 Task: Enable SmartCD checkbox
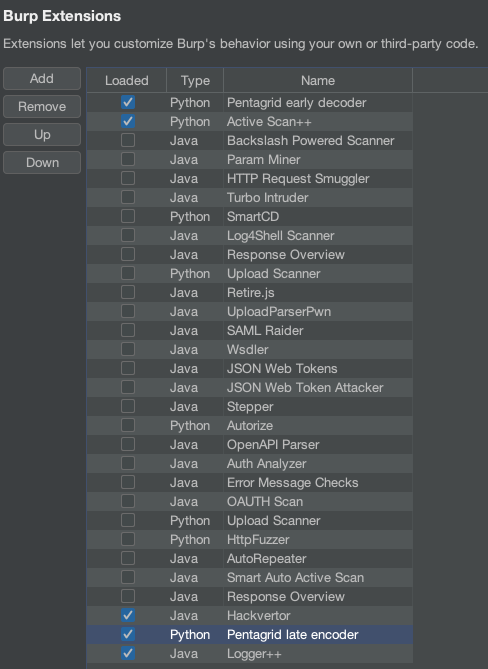pyautogui.click(x=128, y=216)
